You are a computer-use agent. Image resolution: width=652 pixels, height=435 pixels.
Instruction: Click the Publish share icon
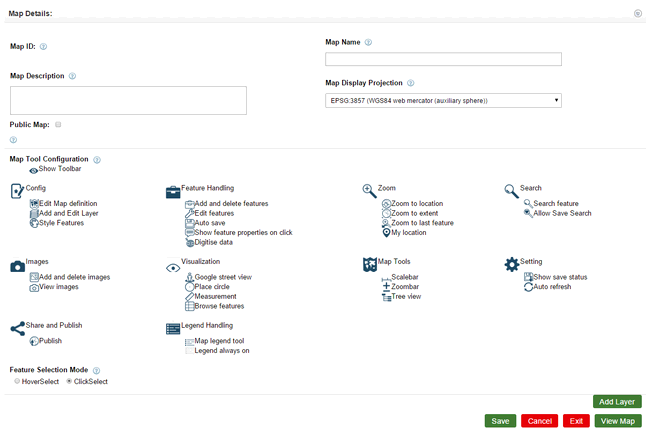pos(34,341)
